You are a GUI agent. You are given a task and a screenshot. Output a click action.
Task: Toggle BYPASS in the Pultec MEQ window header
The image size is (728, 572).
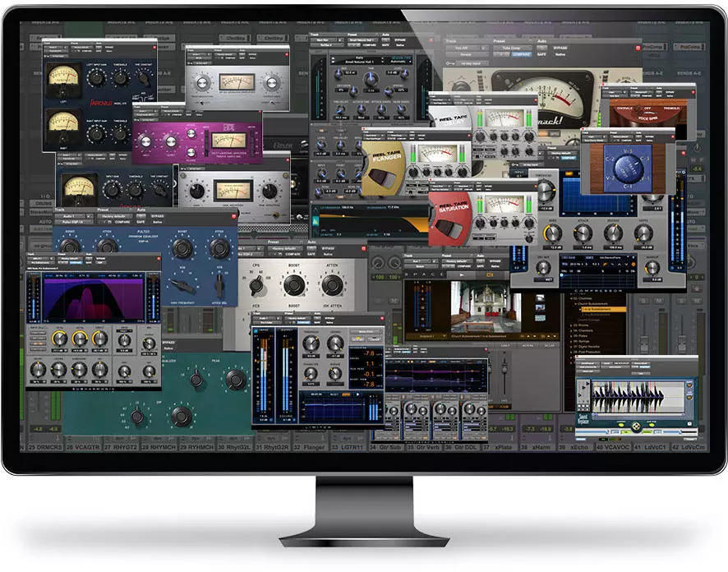point(328,248)
